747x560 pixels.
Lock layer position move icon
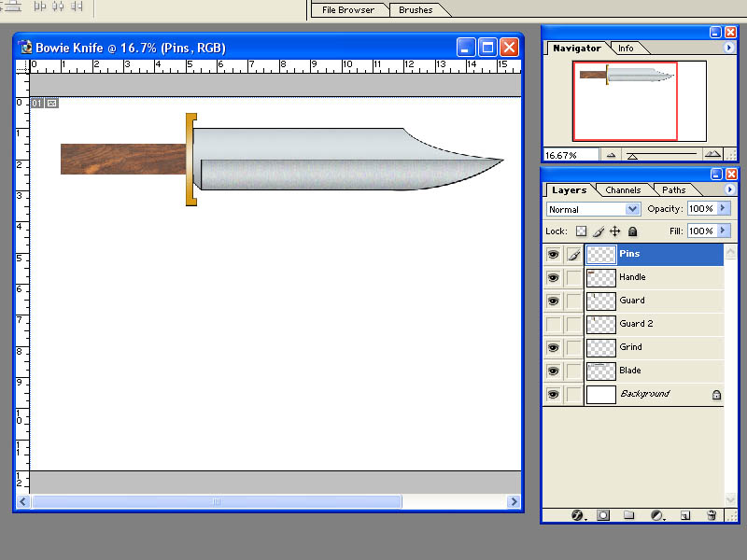click(615, 231)
